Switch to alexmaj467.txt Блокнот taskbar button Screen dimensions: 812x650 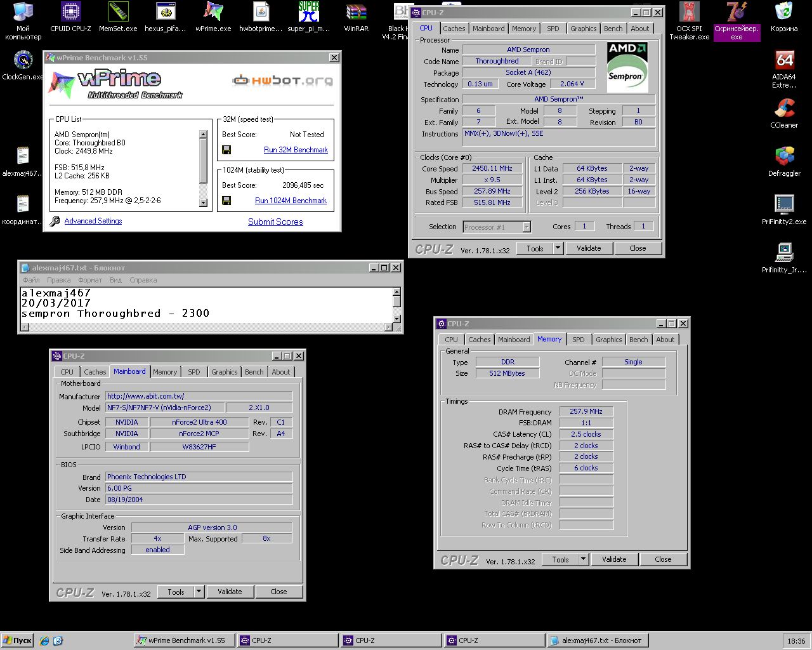(598, 640)
